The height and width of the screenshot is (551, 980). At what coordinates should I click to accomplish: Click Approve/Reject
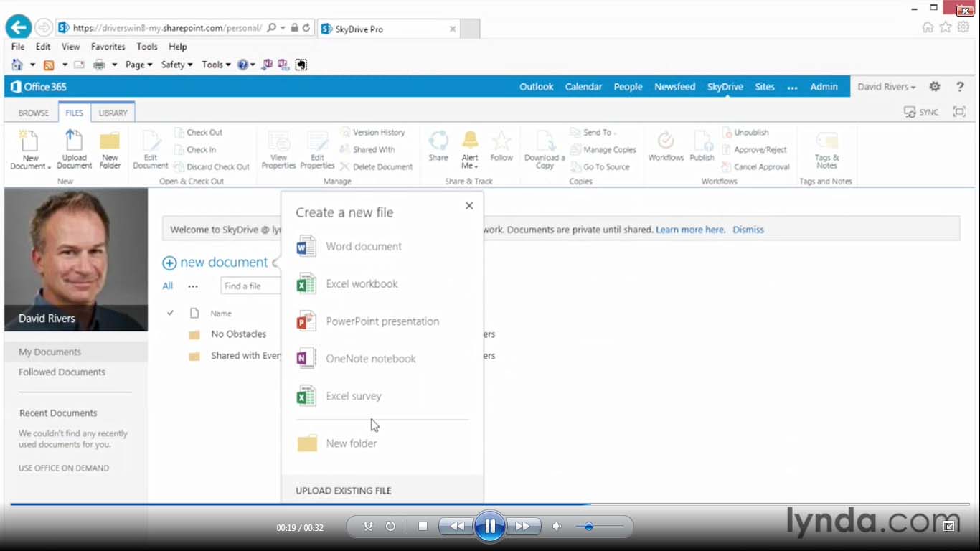click(x=755, y=149)
